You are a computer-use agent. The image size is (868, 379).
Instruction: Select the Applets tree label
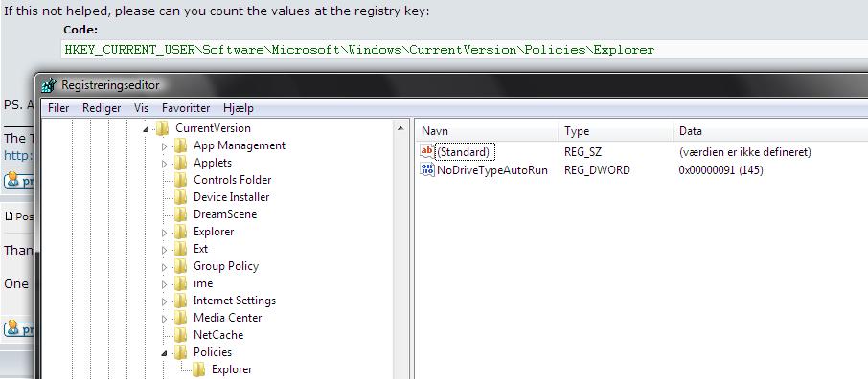coord(213,163)
